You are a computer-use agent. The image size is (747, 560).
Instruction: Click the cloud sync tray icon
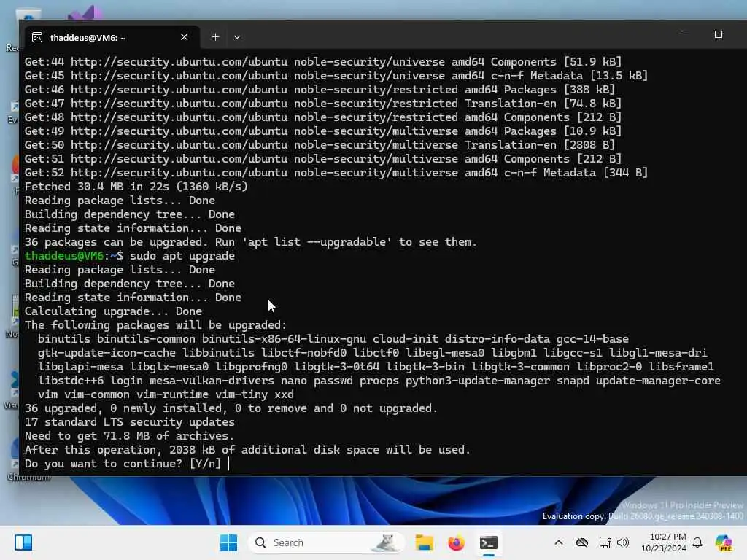point(581,542)
